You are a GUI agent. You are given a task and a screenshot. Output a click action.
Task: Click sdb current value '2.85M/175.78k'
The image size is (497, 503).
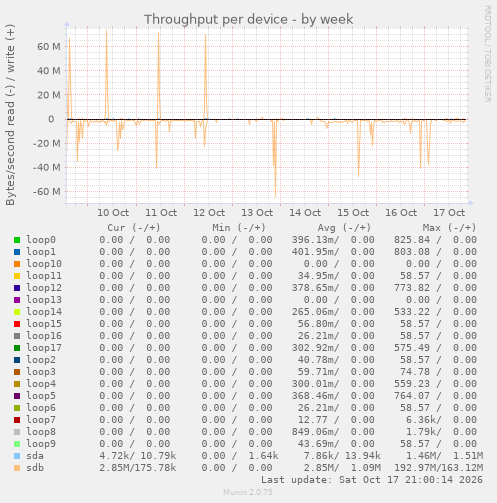tap(138, 468)
